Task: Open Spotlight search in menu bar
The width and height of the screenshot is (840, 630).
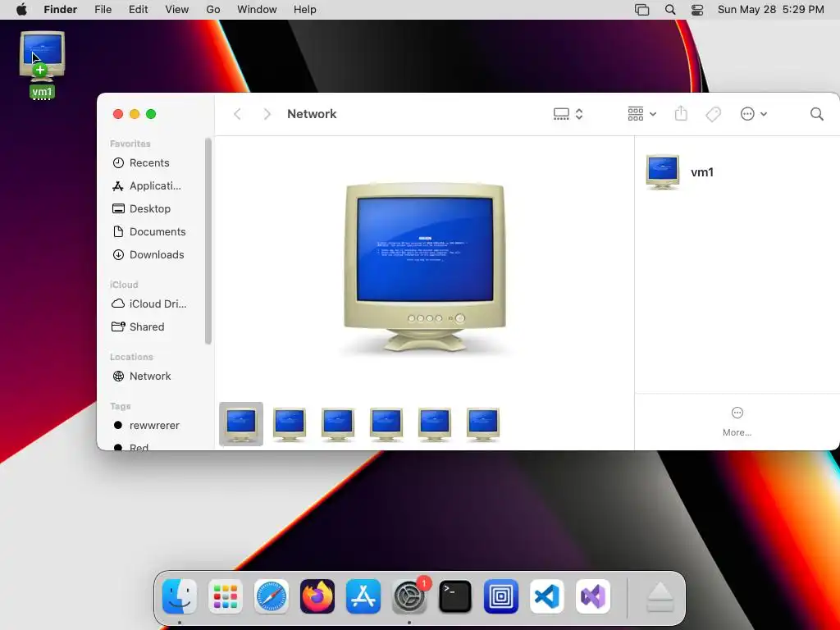Action: (669, 10)
